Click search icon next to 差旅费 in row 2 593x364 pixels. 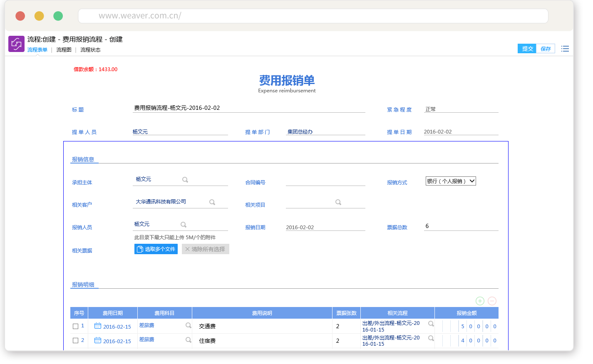click(189, 340)
